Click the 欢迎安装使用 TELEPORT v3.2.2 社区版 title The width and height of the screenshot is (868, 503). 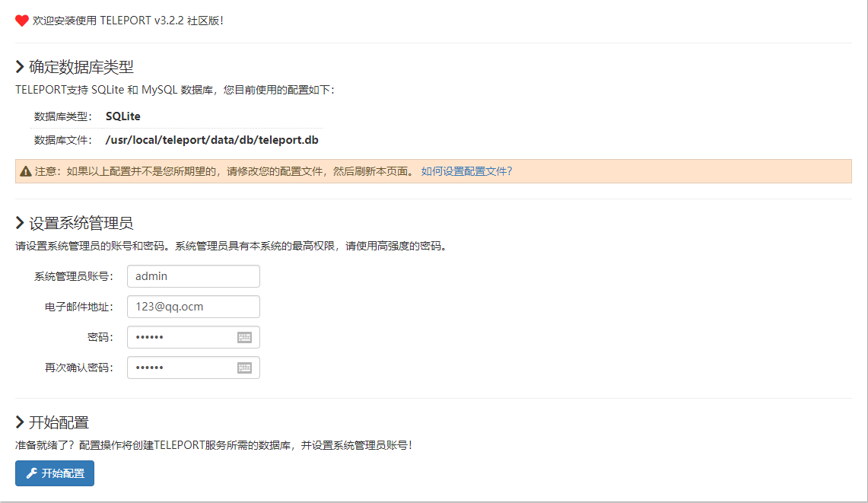coord(128,21)
